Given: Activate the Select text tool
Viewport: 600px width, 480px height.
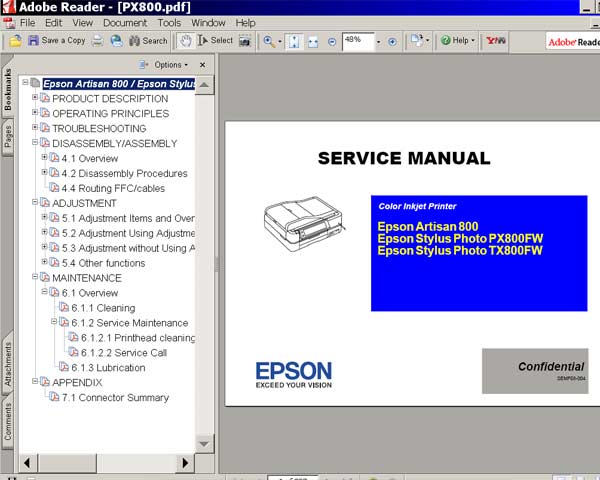Looking at the screenshot, I should point(215,41).
